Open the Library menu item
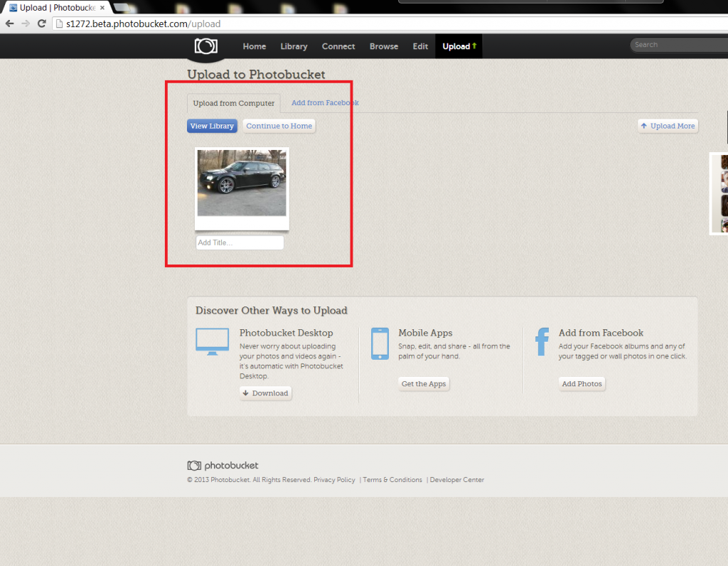This screenshot has width=728, height=566. point(294,46)
